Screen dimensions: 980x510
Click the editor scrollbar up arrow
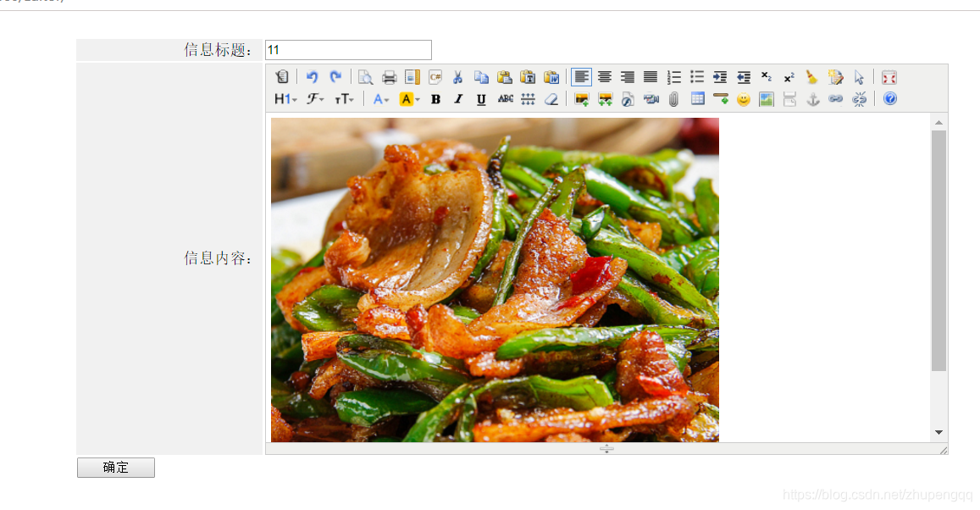pos(938,123)
